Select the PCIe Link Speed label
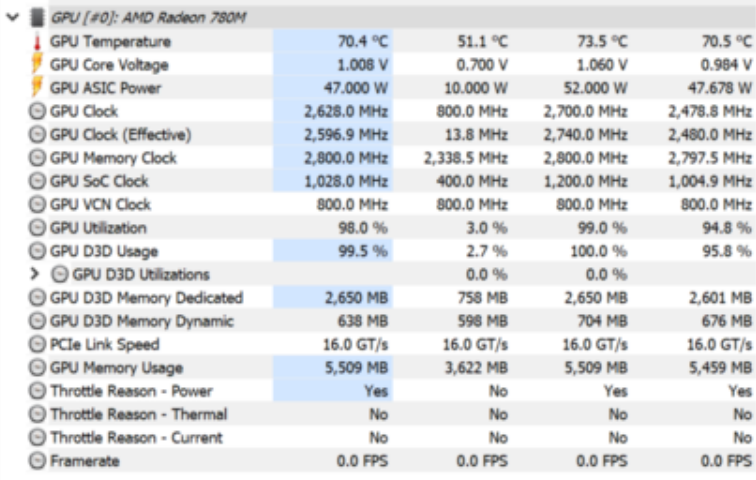 pyautogui.click(x=105, y=345)
